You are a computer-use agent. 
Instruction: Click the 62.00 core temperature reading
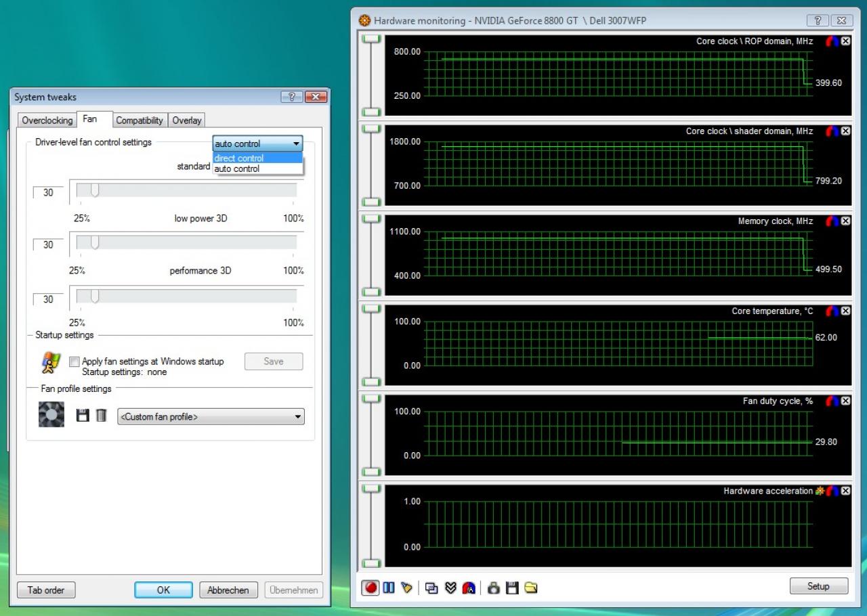coord(826,338)
